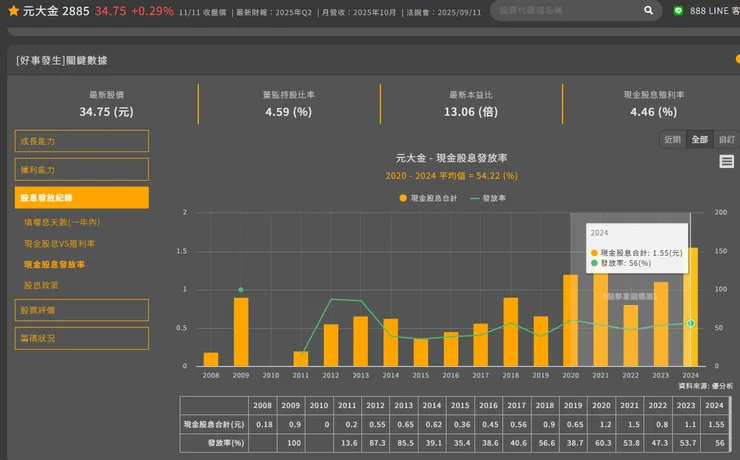
Task: Click the [好事發生]關鍵數據 panel title
Action: (x=62, y=60)
